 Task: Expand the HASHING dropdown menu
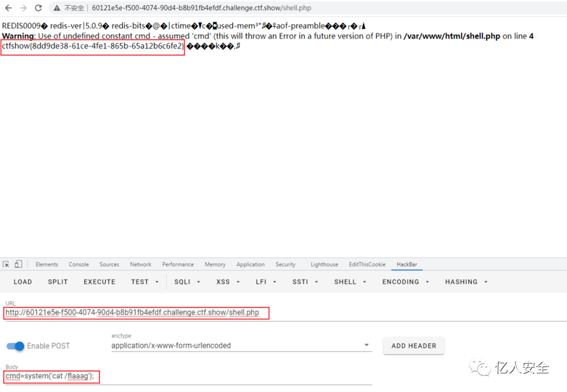(x=466, y=282)
